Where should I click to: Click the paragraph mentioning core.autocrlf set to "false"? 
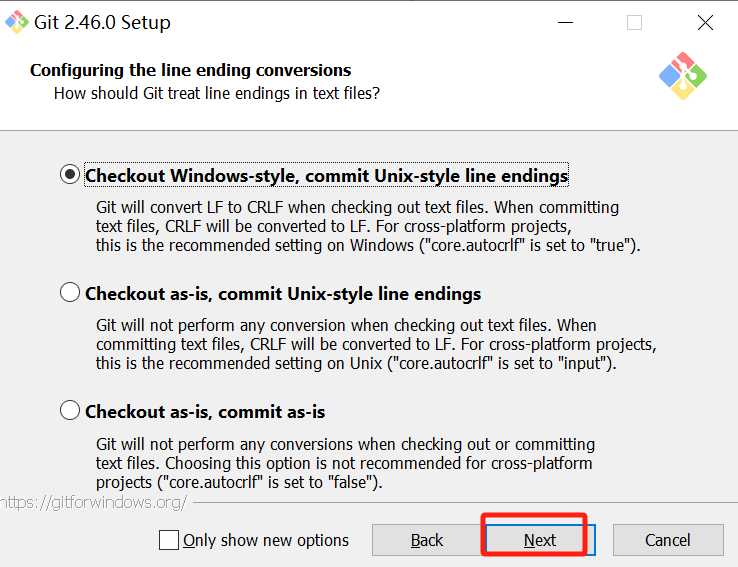tap(345, 463)
